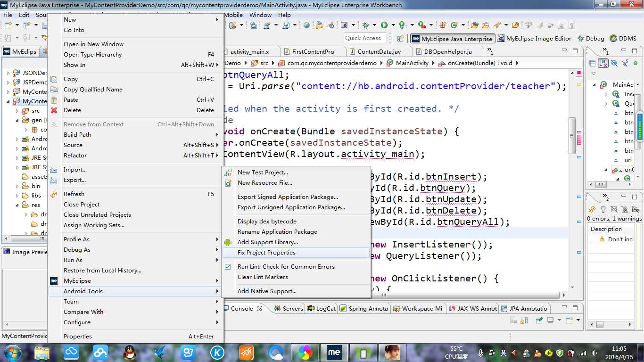Choose Properties in the context menu

coord(136,337)
